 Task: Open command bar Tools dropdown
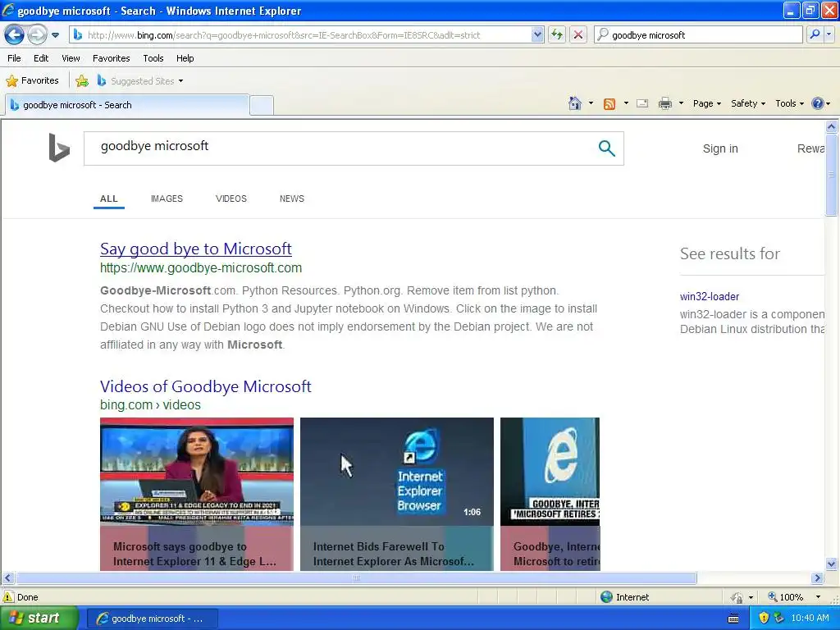[x=789, y=103]
